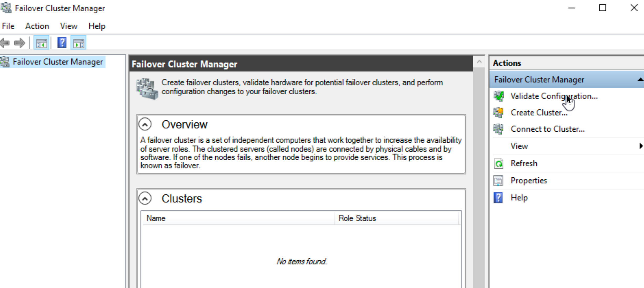Collapse the Clusters section chevron

click(145, 198)
